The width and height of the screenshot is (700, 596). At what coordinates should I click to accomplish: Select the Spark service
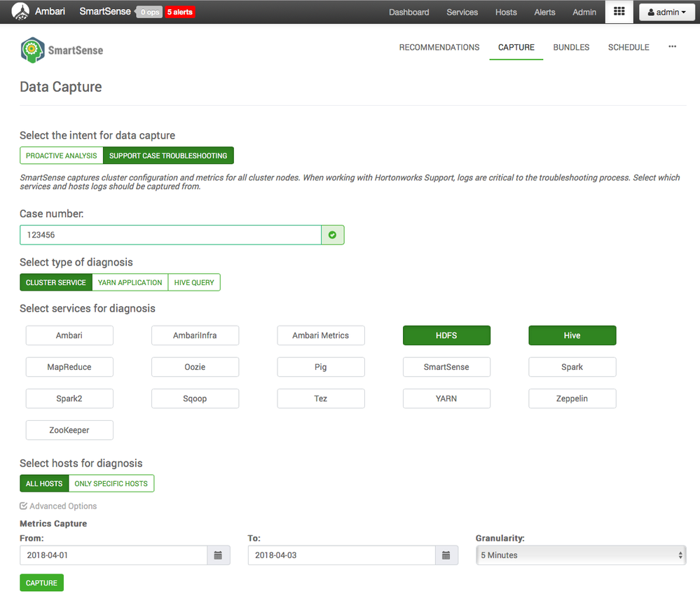[x=572, y=367]
